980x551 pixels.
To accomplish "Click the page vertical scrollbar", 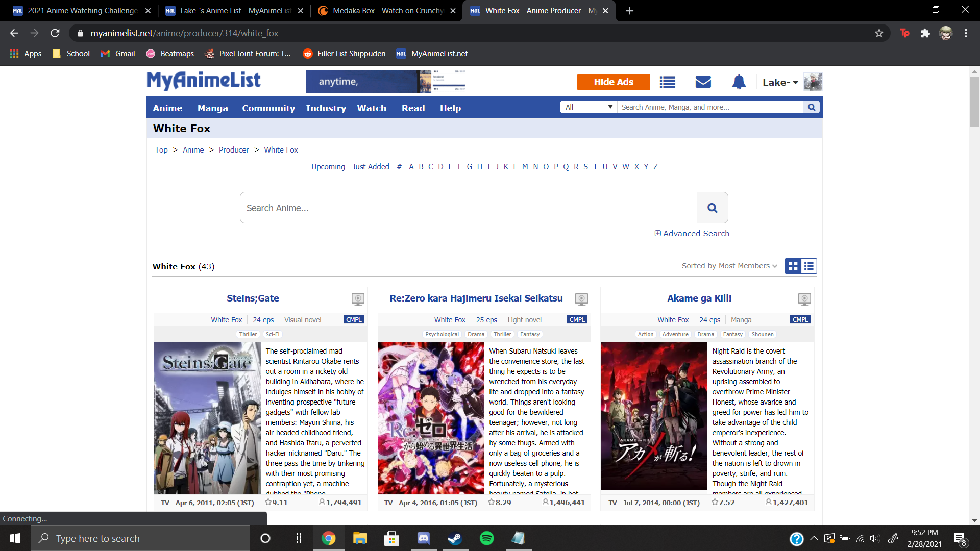I will click(974, 102).
